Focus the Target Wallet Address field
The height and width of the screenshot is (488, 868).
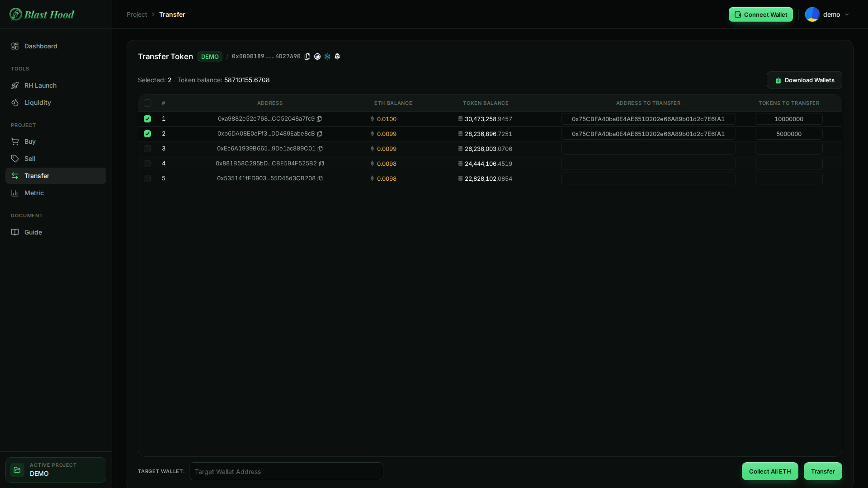click(x=286, y=471)
